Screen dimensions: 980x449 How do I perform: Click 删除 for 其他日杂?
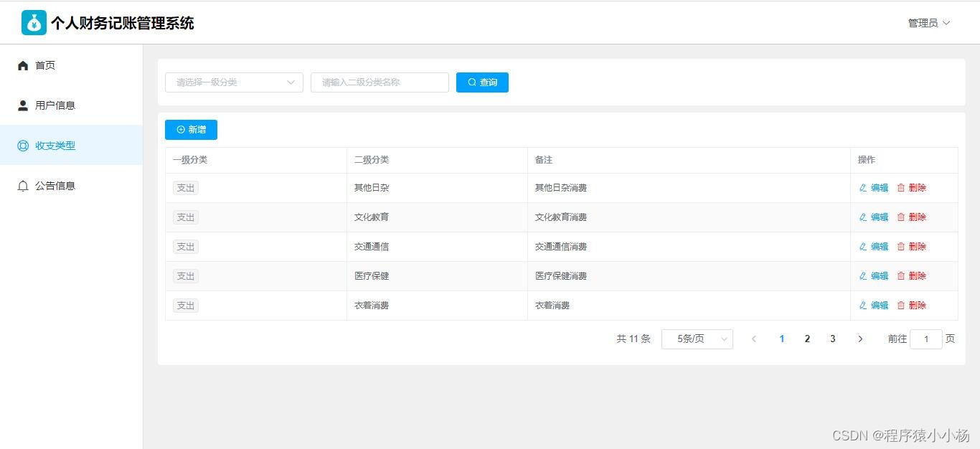(912, 188)
